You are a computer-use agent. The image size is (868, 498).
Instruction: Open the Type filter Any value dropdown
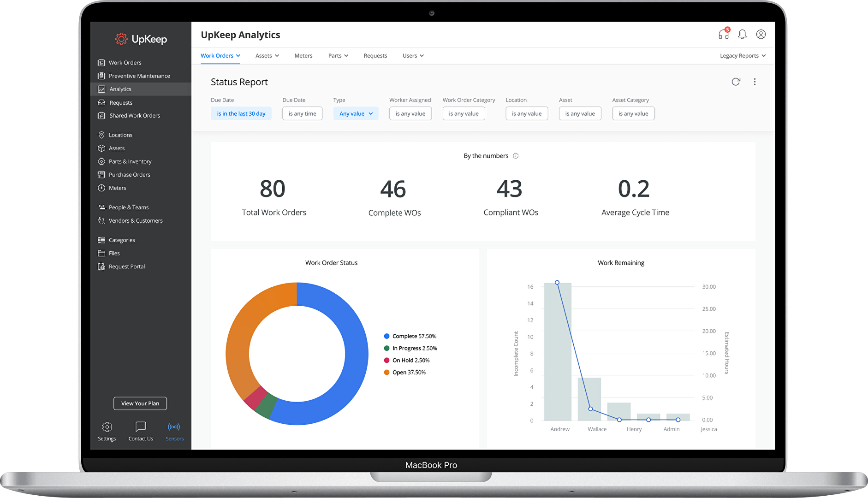356,113
